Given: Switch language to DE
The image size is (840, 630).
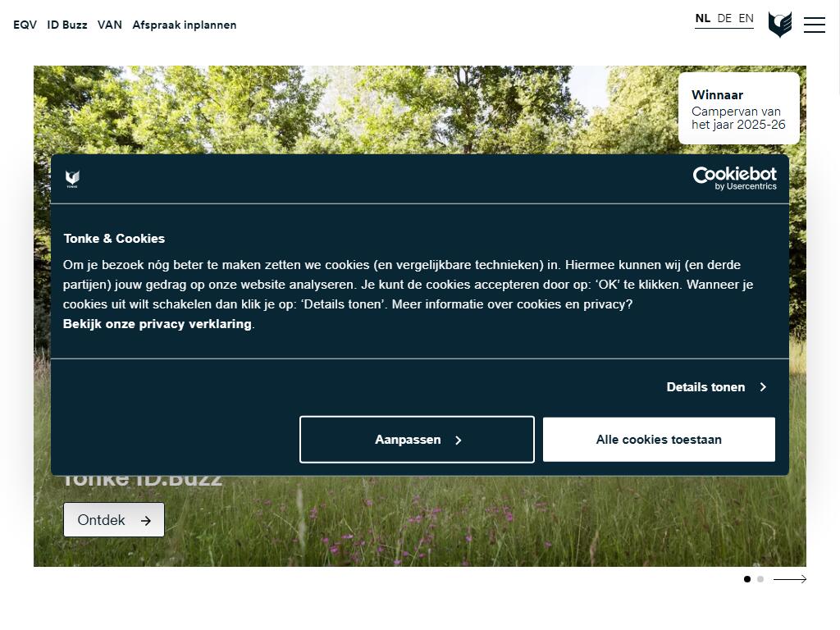Looking at the screenshot, I should [724, 18].
